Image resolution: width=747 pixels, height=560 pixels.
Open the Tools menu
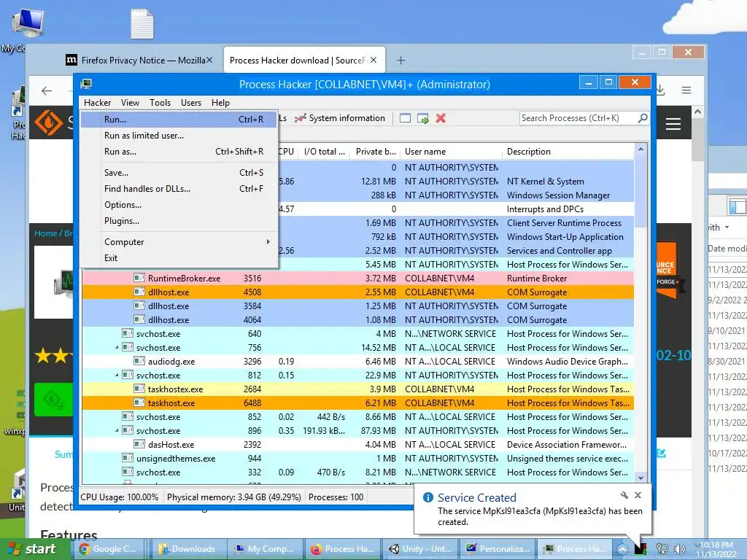pyautogui.click(x=160, y=103)
